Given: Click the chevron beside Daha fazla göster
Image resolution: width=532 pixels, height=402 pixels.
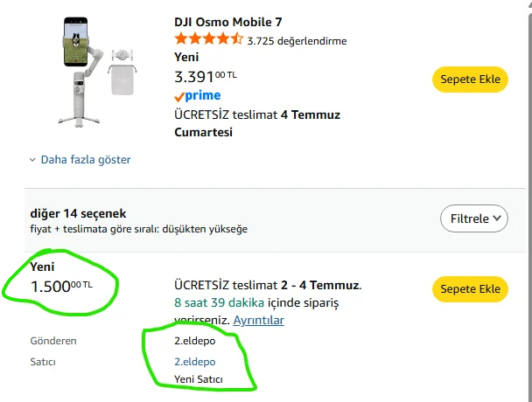Looking at the screenshot, I should [32, 160].
